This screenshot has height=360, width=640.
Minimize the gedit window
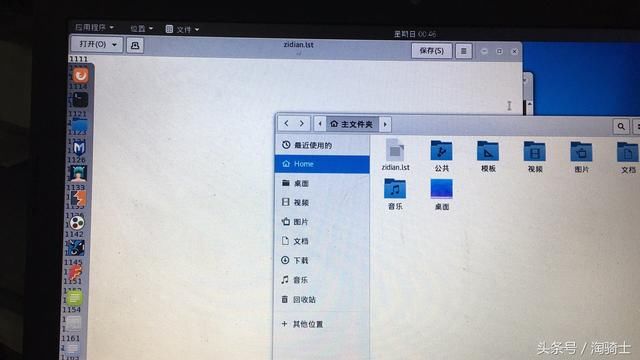[484, 51]
